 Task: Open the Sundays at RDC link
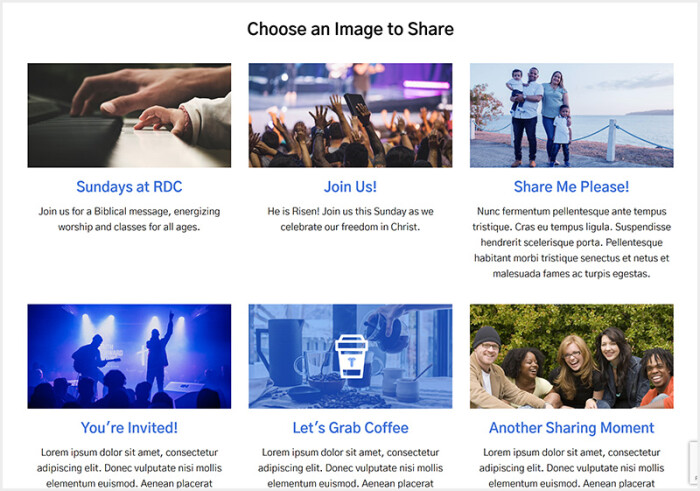point(129,187)
